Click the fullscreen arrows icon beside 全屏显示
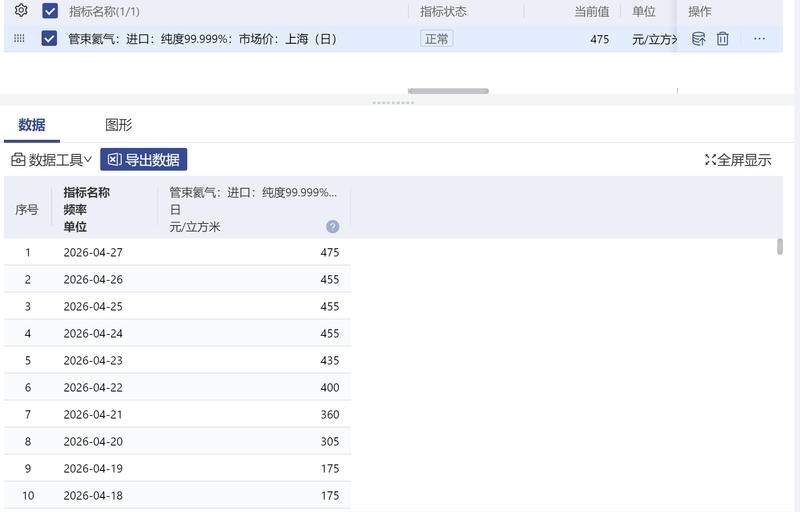 coord(710,160)
